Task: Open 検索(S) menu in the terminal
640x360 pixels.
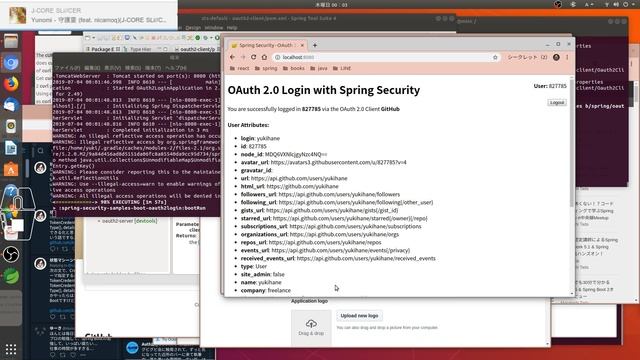Action: [x=133, y=68]
